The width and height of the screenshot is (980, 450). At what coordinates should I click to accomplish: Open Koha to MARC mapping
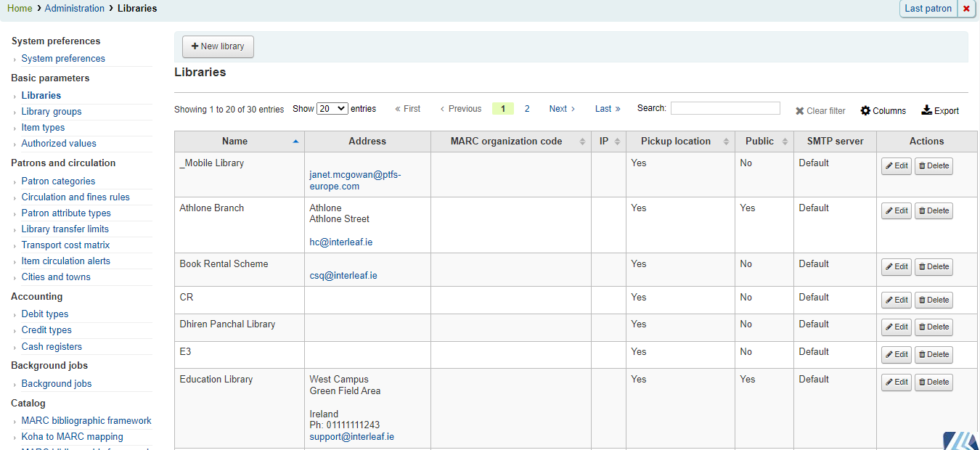[x=73, y=437]
